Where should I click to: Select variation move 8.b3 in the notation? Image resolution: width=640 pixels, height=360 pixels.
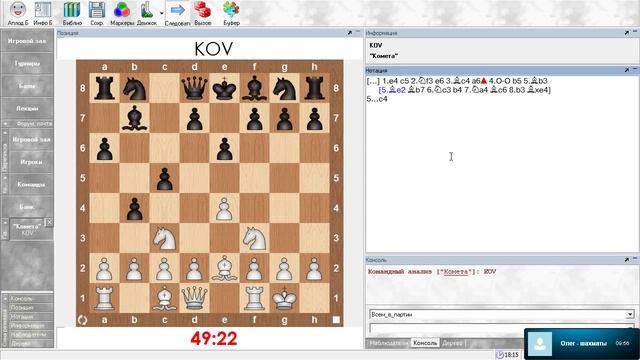point(516,90)
